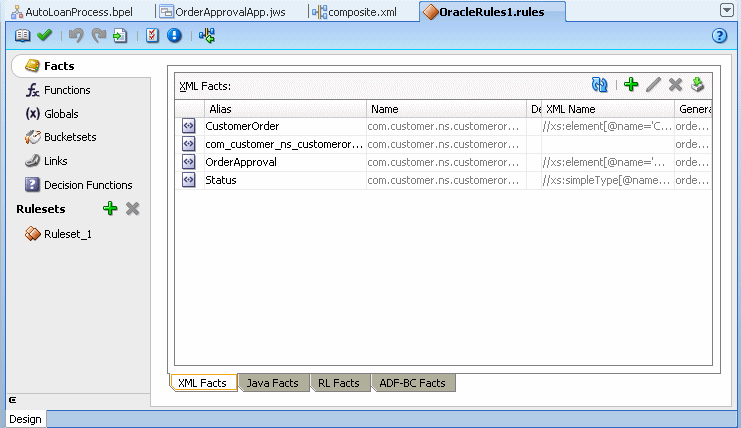Click the com_customer_ns row XML icon
741x428 pixels.
[x=189, y=144]
